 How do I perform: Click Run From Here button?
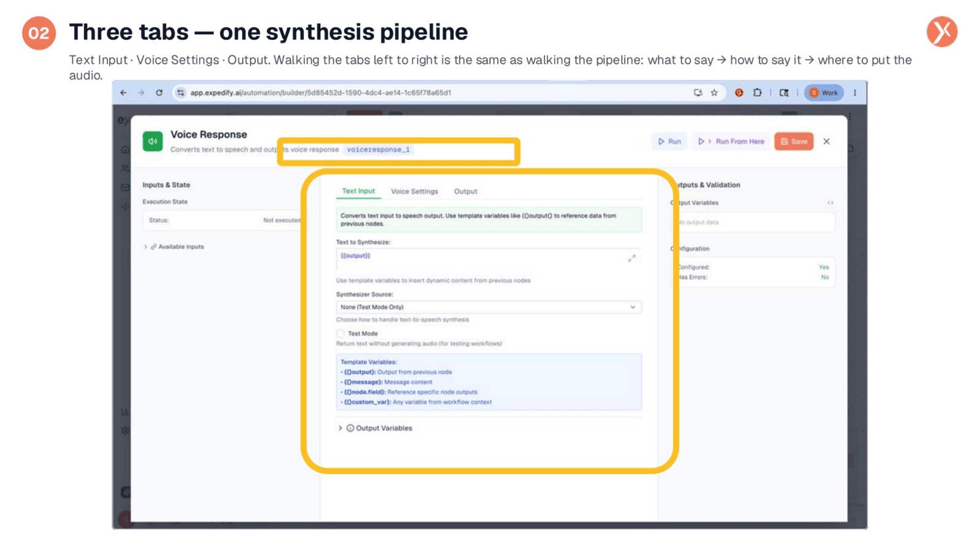click(x=731, y=141)
